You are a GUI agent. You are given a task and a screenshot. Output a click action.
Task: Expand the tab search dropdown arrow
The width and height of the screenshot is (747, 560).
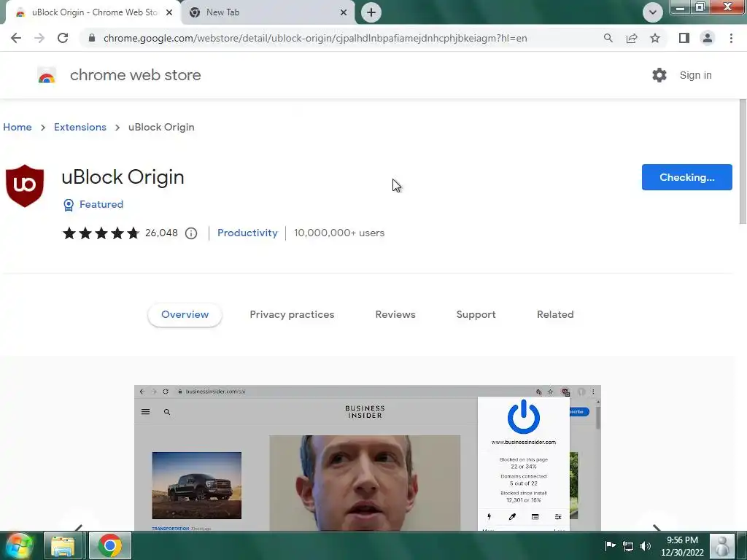tap(652, 12)
